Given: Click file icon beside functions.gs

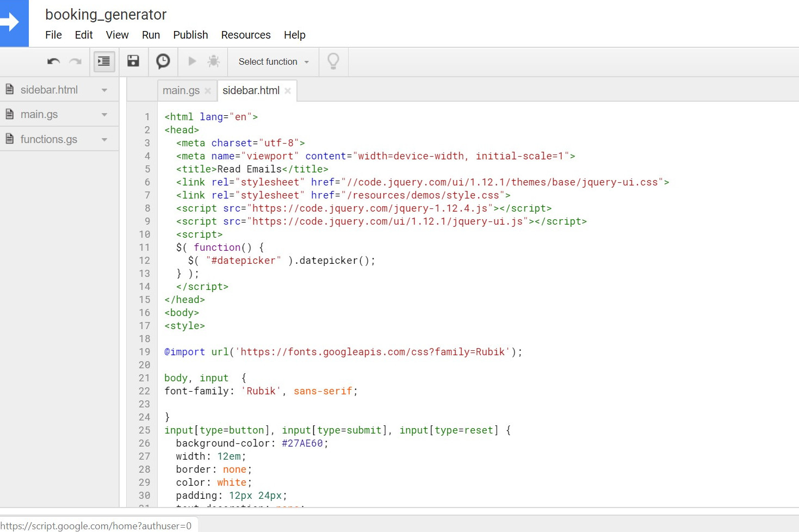Looking at the screenshot, I should click(9, 139).
